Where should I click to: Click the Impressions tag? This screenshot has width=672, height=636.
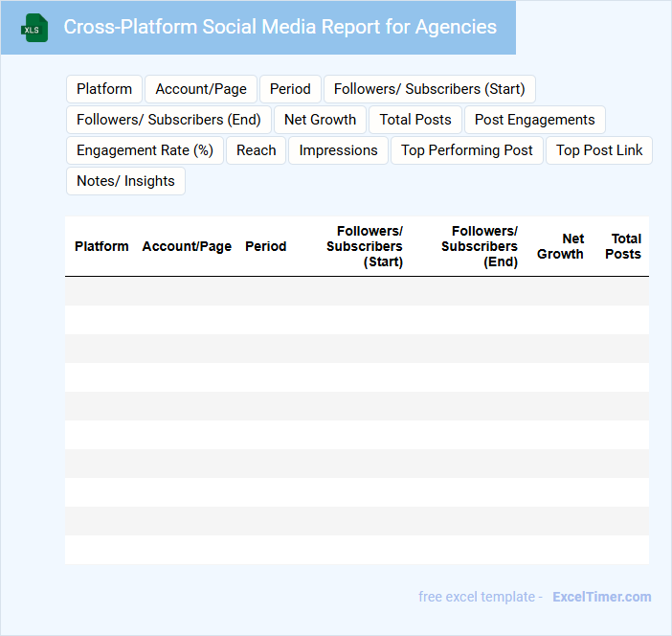(x=338, y=150)
